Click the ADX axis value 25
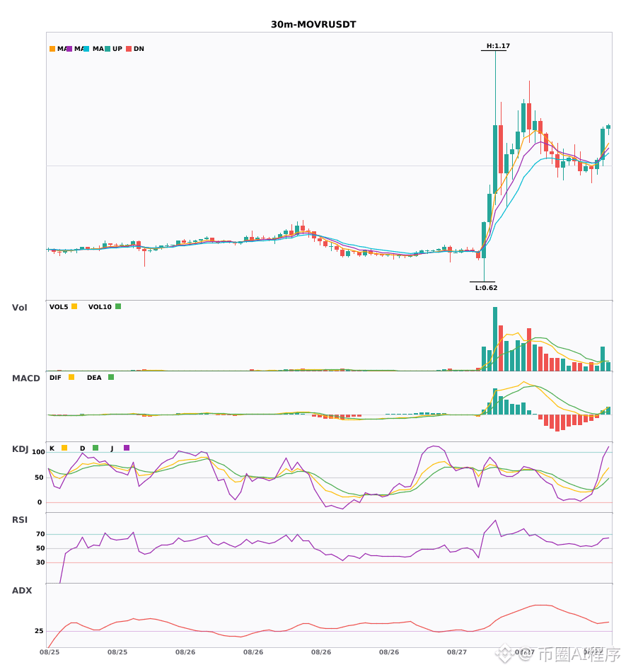 [39, 631]
